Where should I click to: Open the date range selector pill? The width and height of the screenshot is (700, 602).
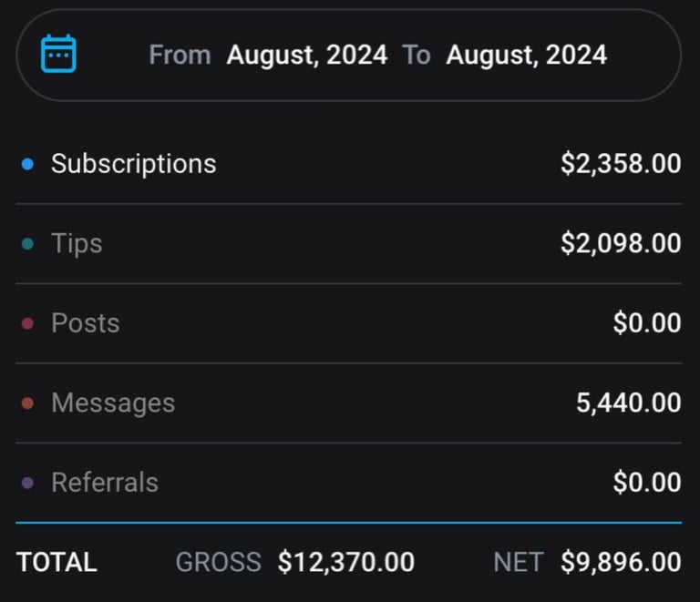tap(349, 55)
